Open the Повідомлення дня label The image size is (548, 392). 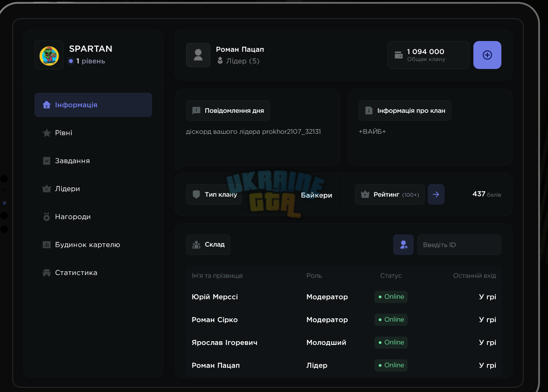click(x=228, y=110)
